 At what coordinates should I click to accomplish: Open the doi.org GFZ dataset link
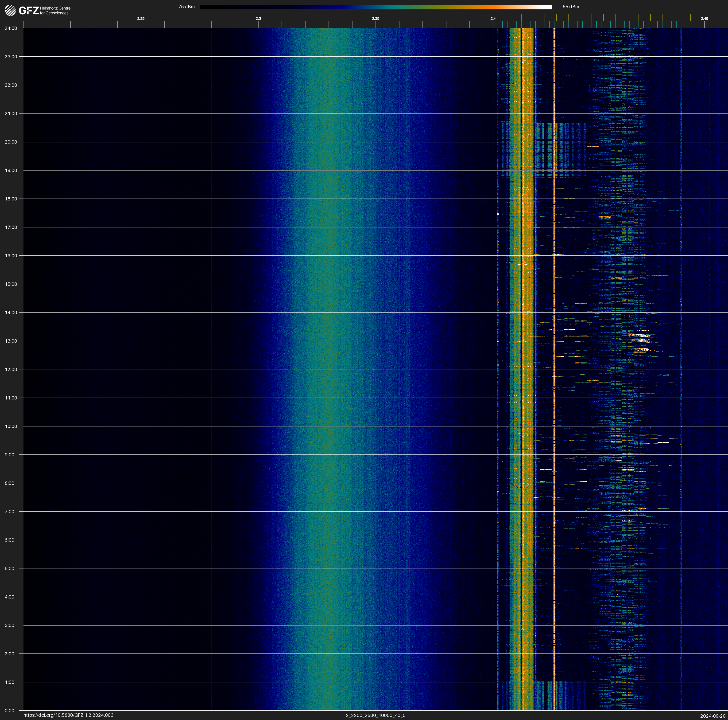coord(68,715)
